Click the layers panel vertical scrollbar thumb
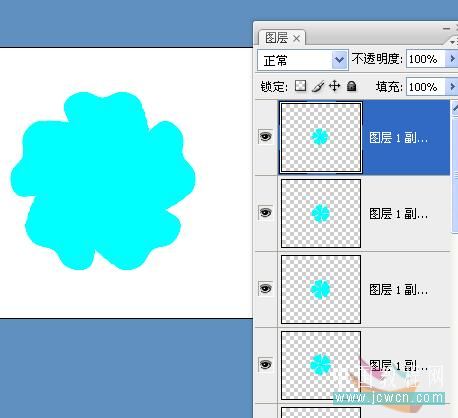Image resolution: width=458 pixels, height=418 pixels. pos(455,174)
